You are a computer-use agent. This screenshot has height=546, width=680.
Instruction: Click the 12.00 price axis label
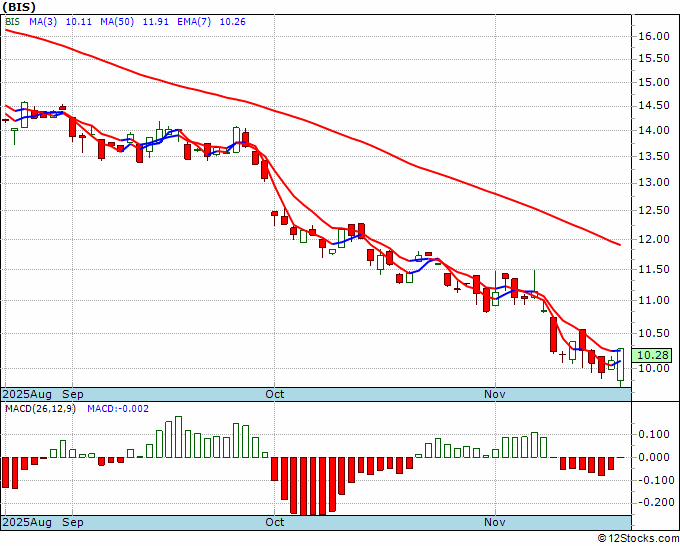(x=654, y=239)
